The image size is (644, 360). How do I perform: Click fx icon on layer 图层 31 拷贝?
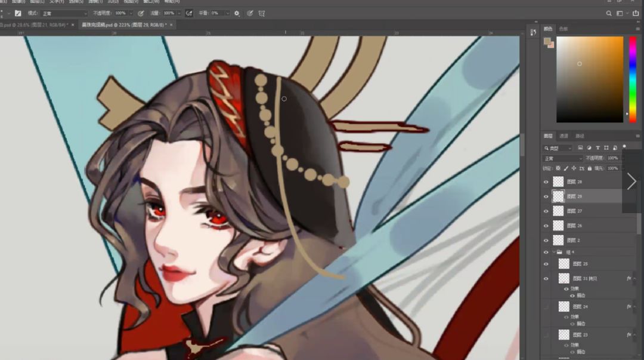point(629,279)
